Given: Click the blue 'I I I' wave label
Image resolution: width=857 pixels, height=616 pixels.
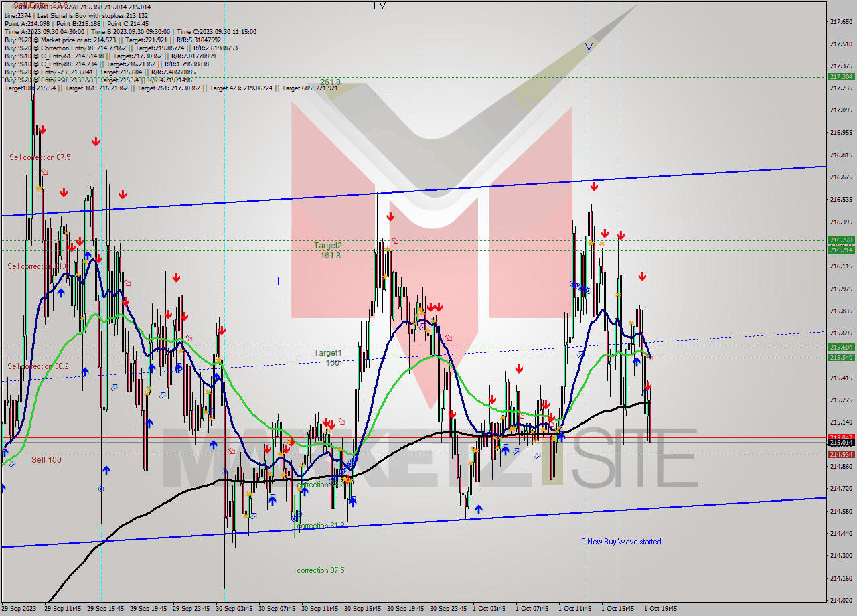Looking at the screenshot, I should coord(380,98).
